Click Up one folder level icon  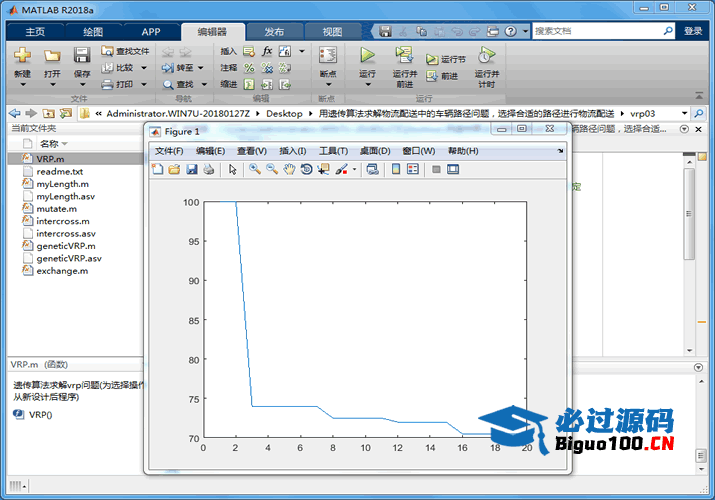pos(48,113)
